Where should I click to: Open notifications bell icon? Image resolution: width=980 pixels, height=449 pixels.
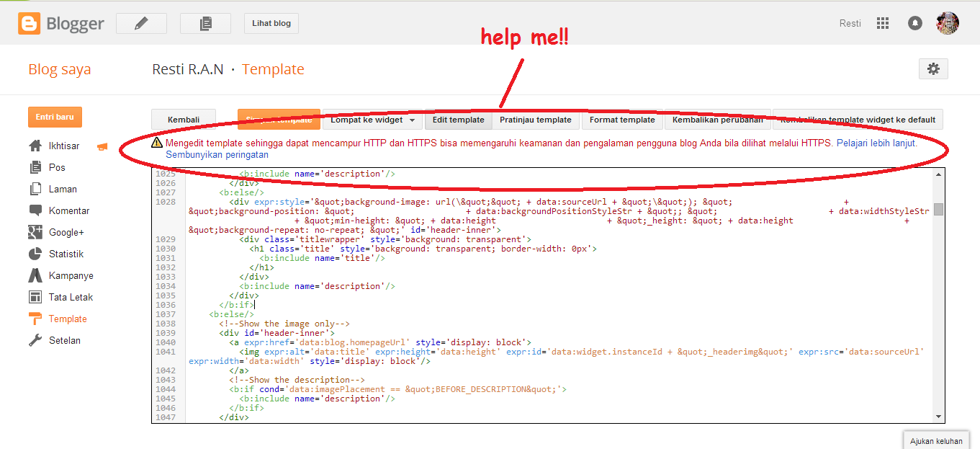915,23
